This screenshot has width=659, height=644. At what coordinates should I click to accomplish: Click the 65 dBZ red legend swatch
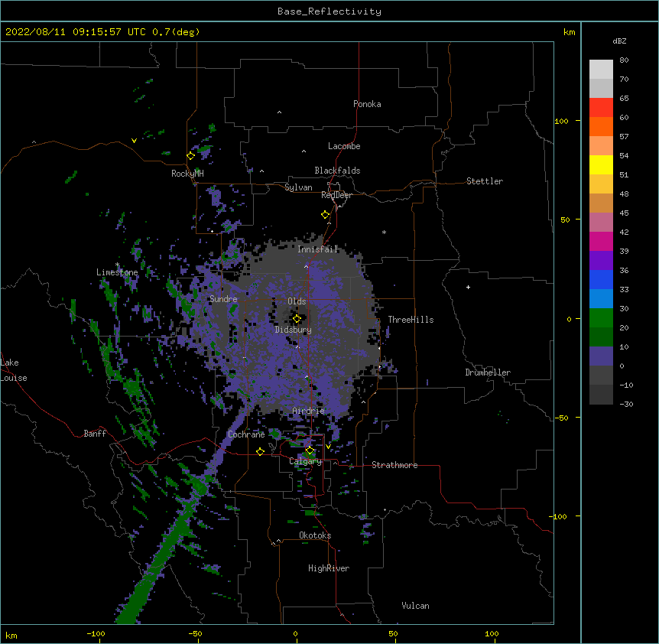(601, 107)
